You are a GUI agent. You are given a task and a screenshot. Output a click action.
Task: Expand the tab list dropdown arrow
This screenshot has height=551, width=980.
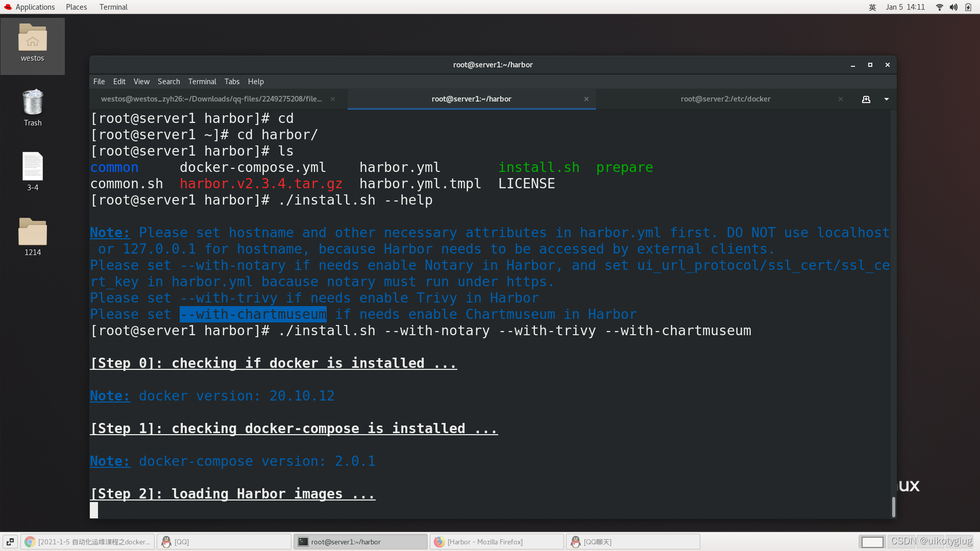[887, 99]
